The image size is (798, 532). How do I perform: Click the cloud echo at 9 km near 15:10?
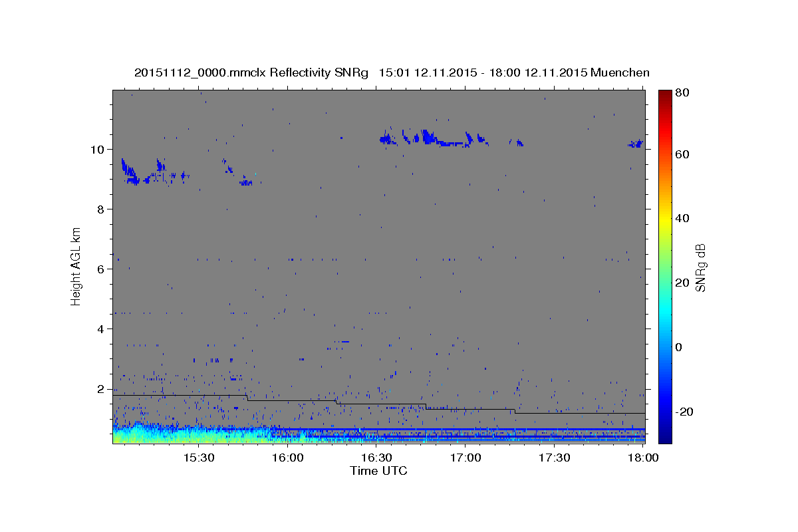click(x=130, y=173)
